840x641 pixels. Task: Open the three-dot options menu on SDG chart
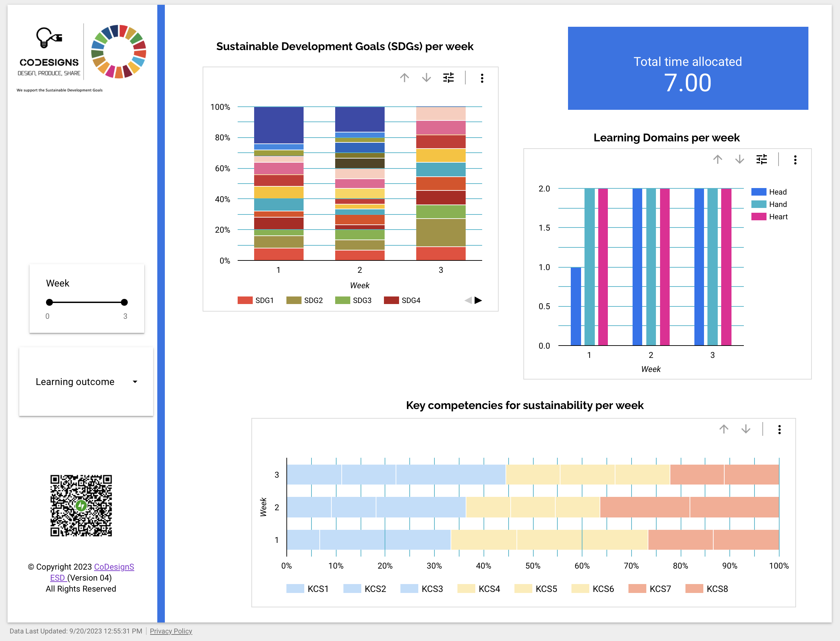point(482,78)
